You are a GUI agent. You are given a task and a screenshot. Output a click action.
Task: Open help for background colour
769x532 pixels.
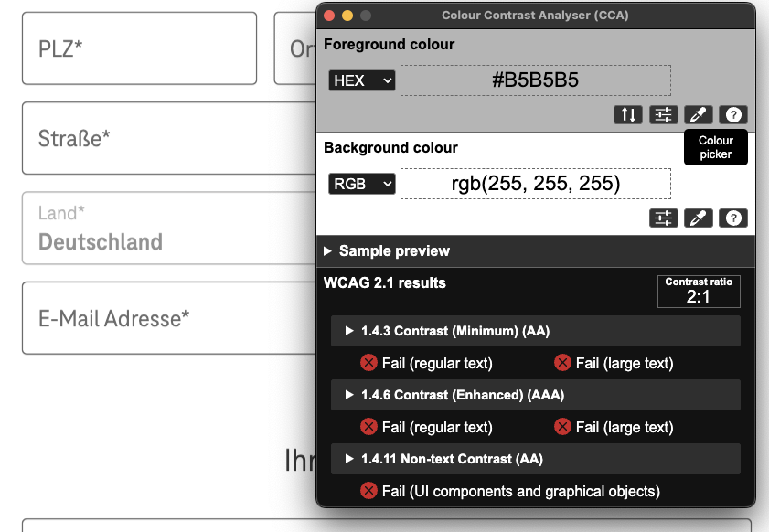pos(732,218)
